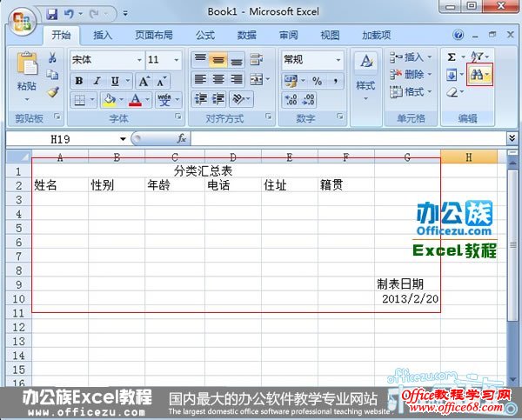Center text horizontally
This screenshot has width=522, height=420.
[x=218, y=79]
